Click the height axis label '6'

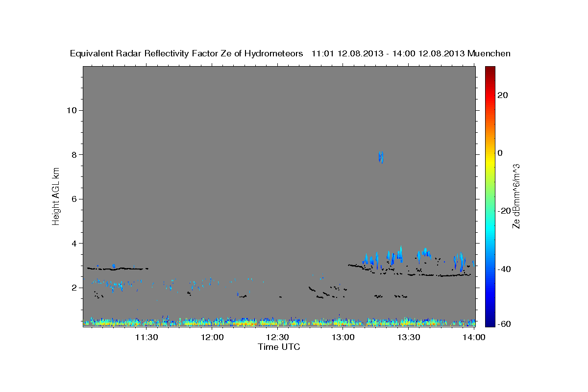pos(74,199)
